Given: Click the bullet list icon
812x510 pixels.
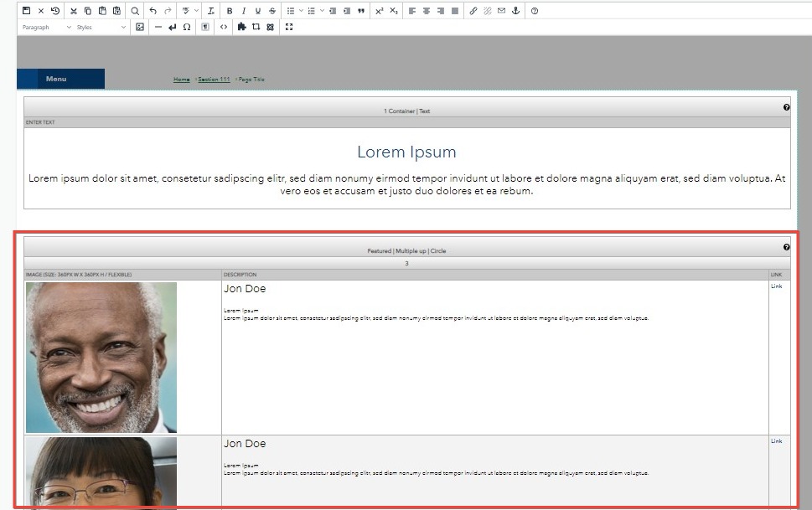Looking at the screenshot, I should [x=291, y=10].
